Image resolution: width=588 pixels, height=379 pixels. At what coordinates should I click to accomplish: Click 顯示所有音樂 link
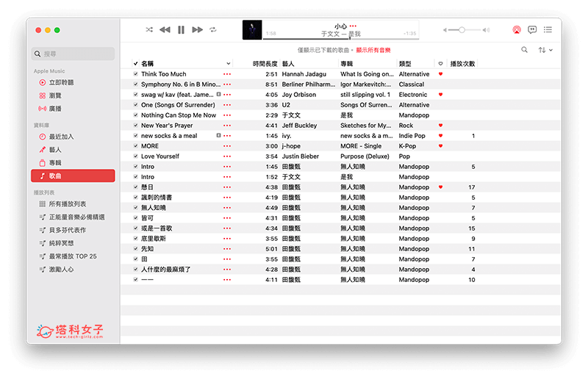coord(373,50)
